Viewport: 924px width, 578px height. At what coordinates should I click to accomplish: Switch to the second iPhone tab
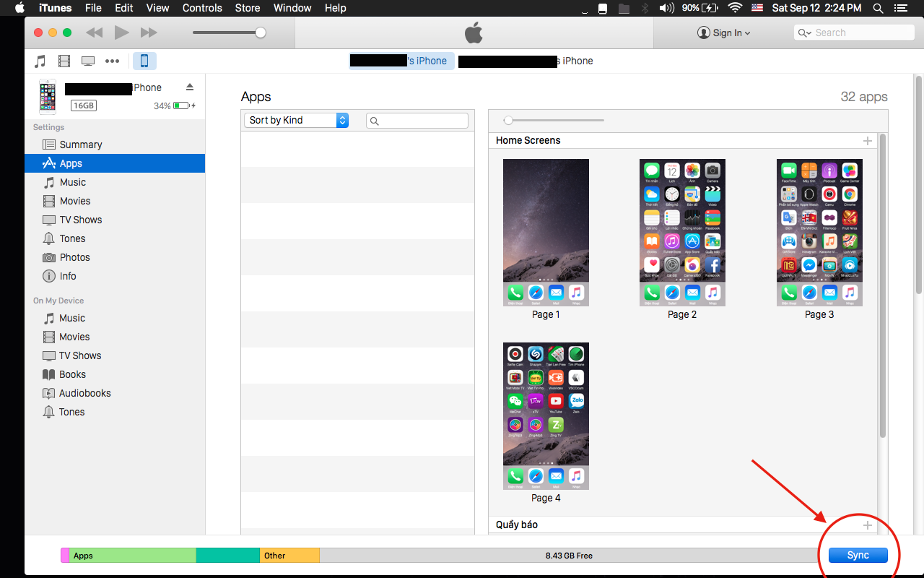[x=526, y=61]
